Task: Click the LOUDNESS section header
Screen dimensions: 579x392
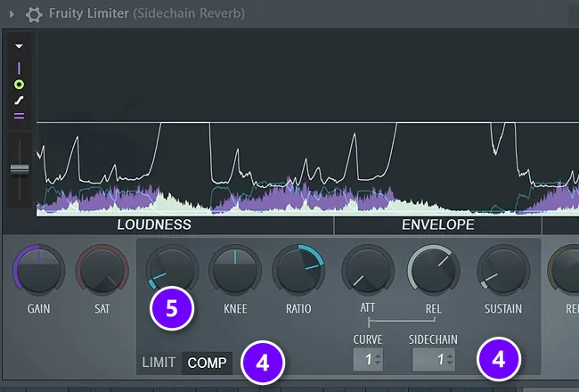Action: pyautogui.click(x=154, y=225)
